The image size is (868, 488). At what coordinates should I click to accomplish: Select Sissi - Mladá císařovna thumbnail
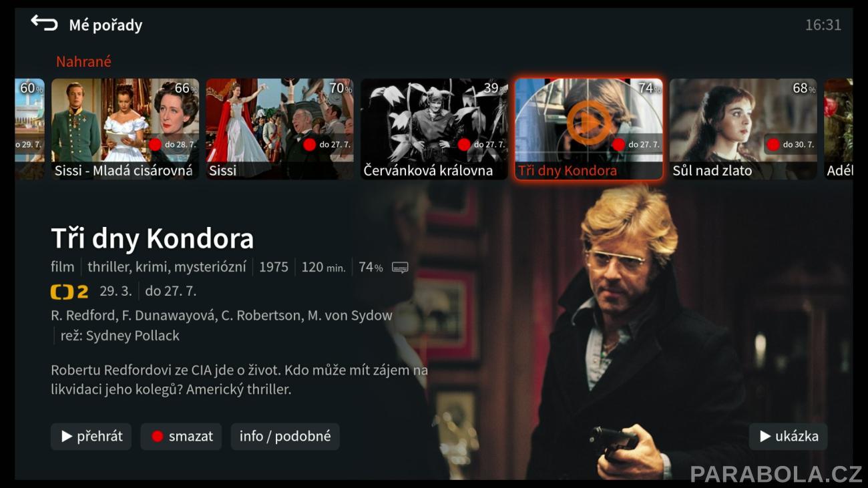coord(125,129)
